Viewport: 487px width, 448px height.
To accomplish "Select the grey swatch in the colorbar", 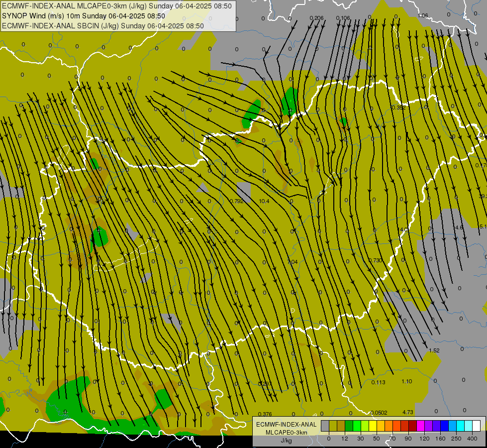I will pyautogui.click(x=325, y=426).
